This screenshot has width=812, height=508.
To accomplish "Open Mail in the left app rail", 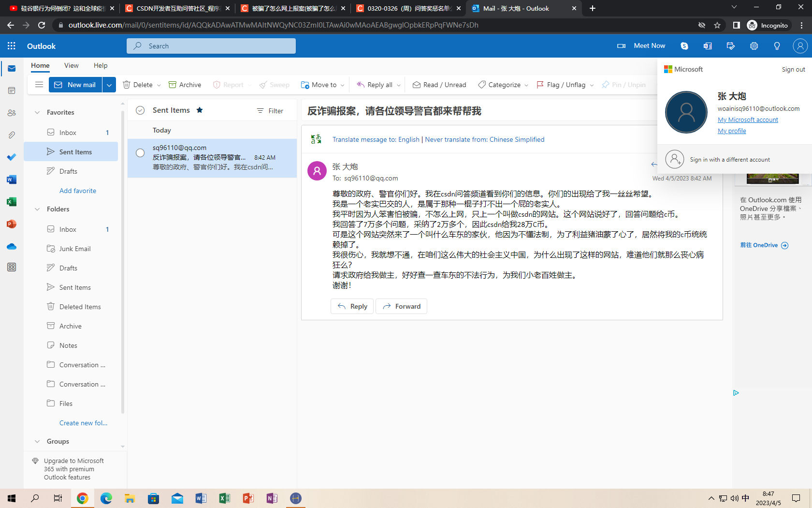I will coord(12,69).
